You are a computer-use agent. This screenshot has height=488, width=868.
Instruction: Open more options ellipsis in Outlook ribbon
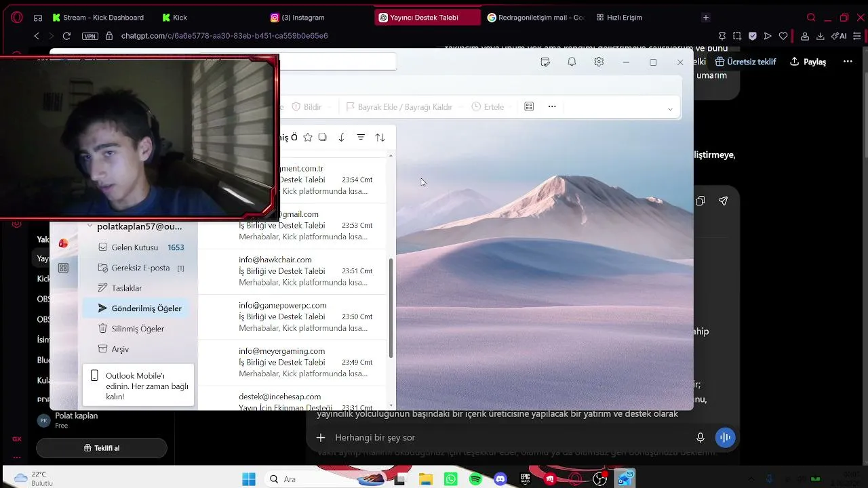552,106
